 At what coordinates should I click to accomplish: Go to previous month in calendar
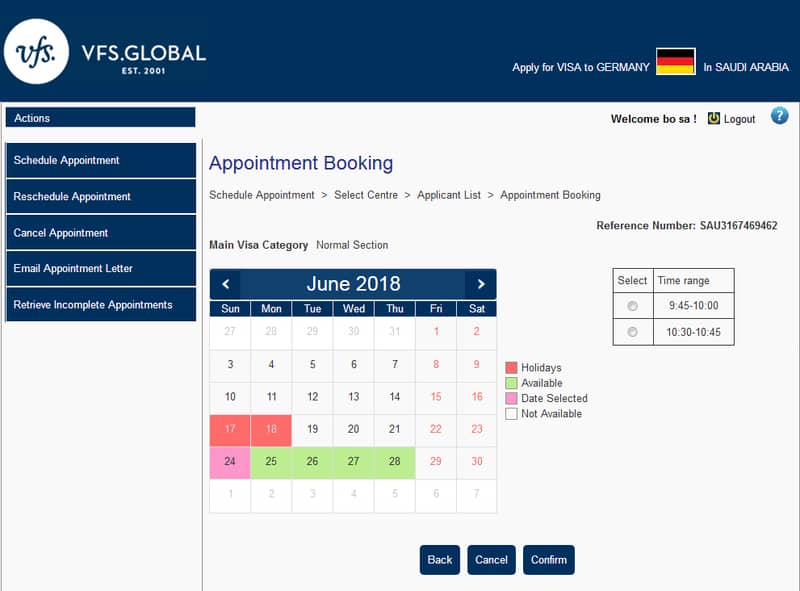(226, 284)
